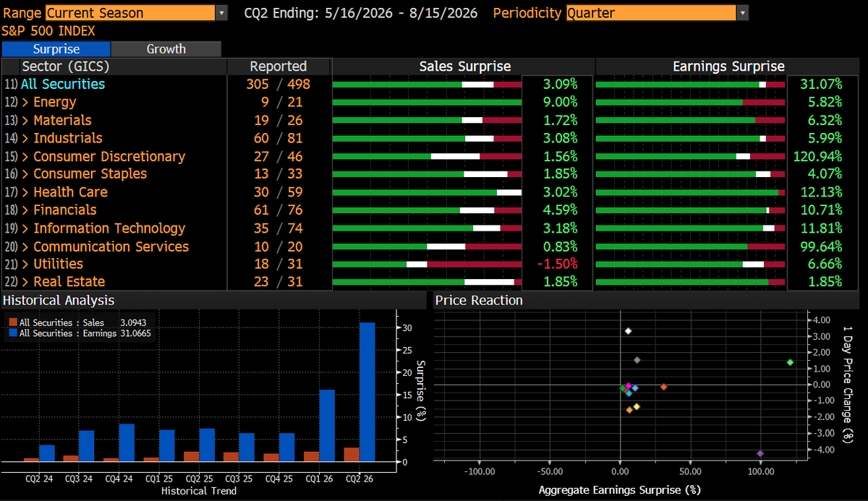Click the 99.64% earnings surprise value
This screenshot has width=868, height=501.
point(820,247)
